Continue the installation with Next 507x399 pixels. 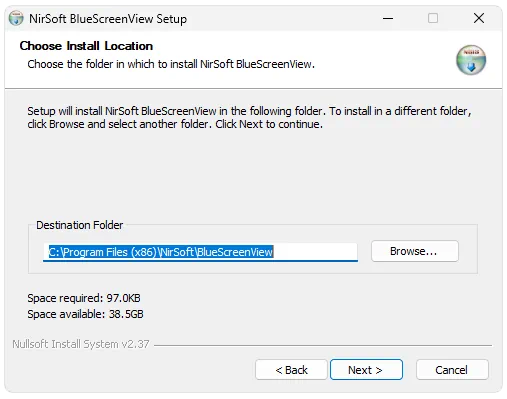[x=366, y=370]
